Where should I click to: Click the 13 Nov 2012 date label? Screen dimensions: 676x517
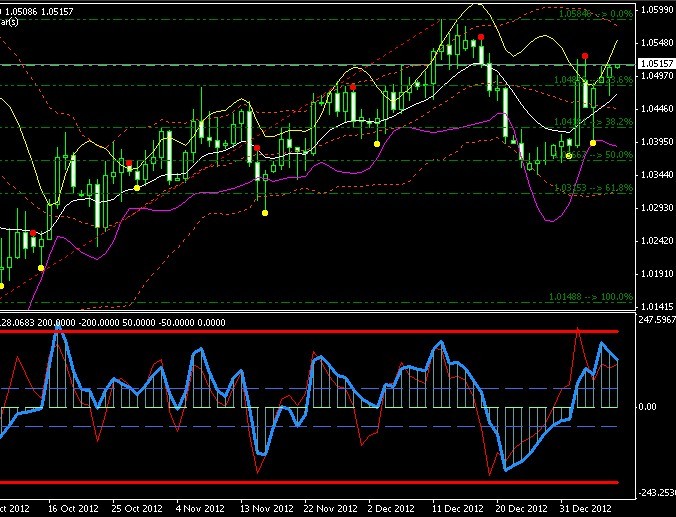266,508
